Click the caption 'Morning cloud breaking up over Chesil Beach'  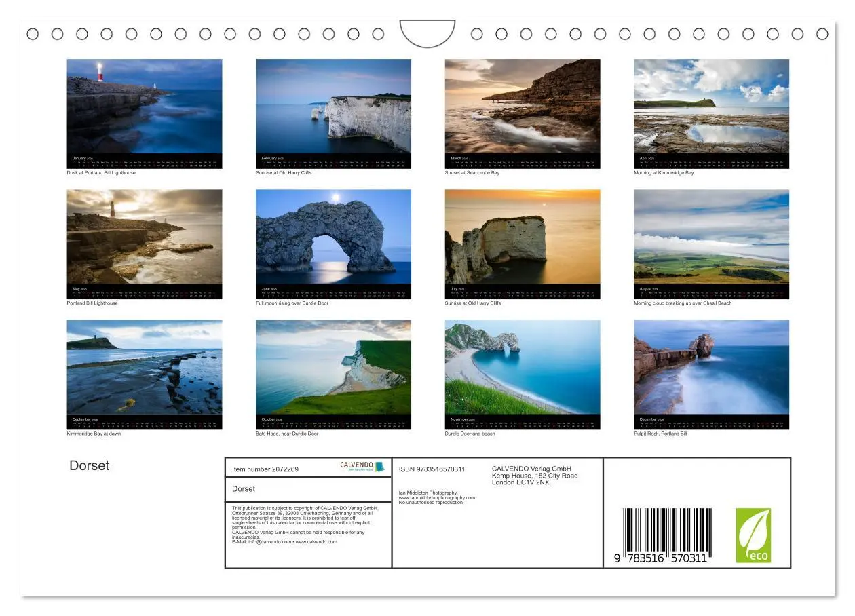point(683,303)
